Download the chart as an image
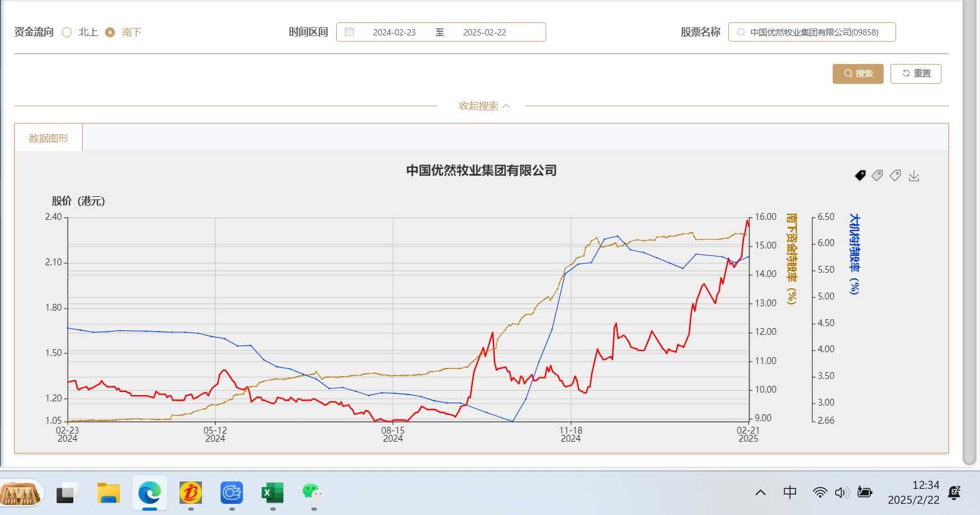 (x=914, y=176)
